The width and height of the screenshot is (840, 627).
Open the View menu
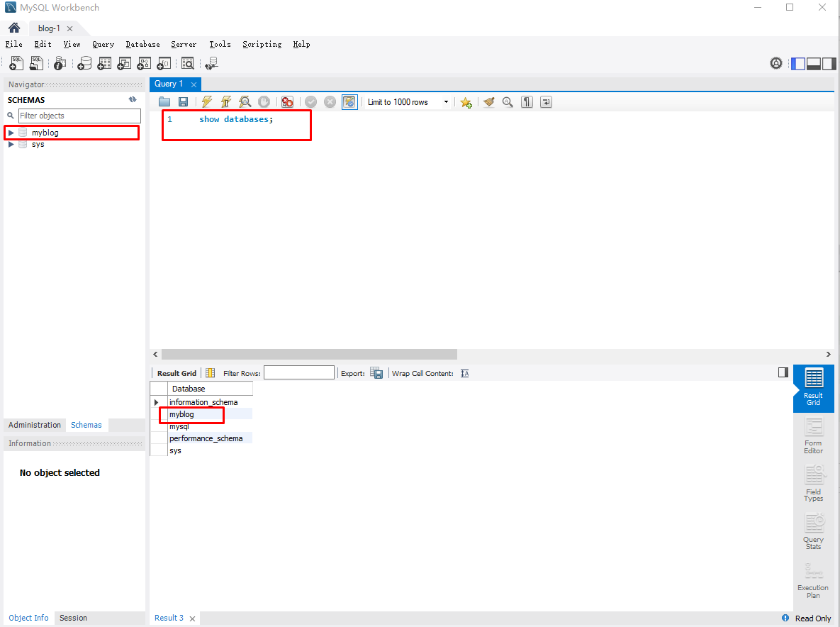(72, 44)
